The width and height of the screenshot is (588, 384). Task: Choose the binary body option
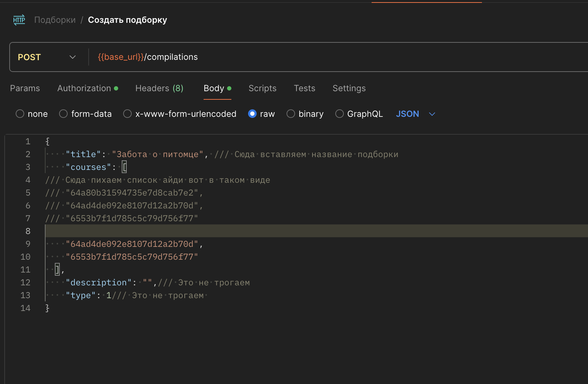[291, 114]
